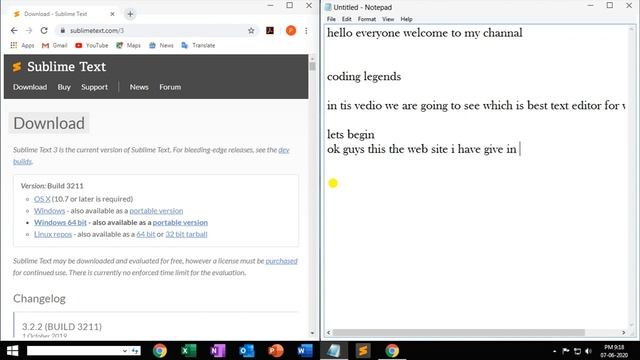Click the OS X download link

tap(42, 199)
